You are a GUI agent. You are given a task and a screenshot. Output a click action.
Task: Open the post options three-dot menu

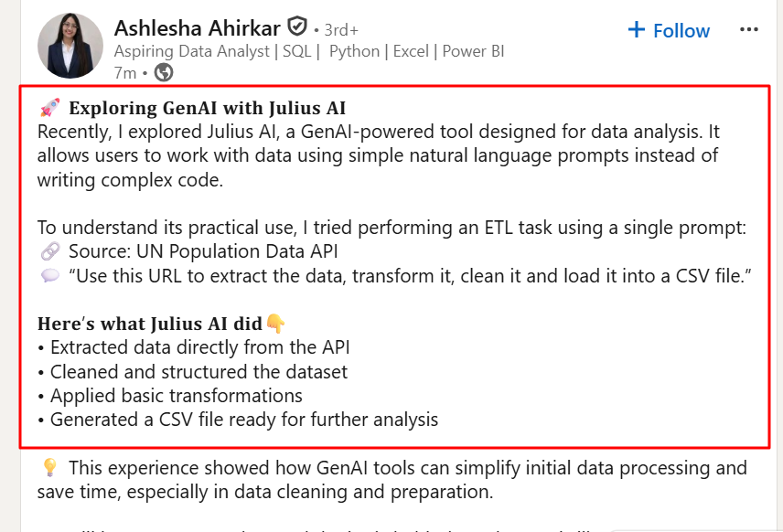pos(749,29)
